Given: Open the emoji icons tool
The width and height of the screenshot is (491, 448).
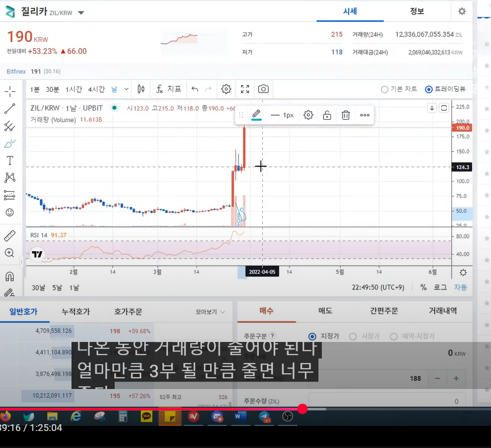Looking at the screenshot, I should point(10,213).
